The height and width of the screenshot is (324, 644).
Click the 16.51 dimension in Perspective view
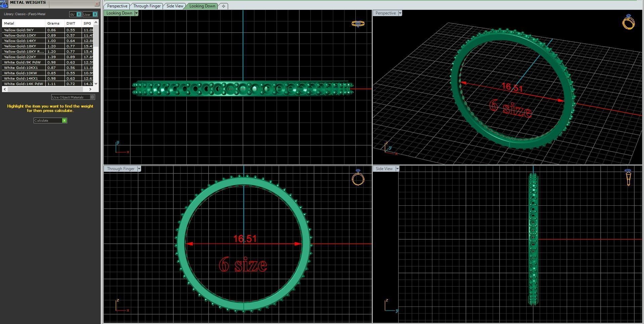coord(512,87)
